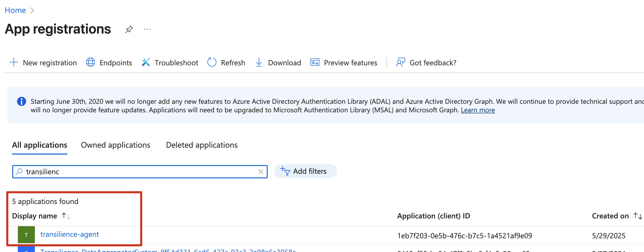This screenshot has width=644, height=252.
Task: Click the Endpoints globe icon
Action: (x=90, y=62)
